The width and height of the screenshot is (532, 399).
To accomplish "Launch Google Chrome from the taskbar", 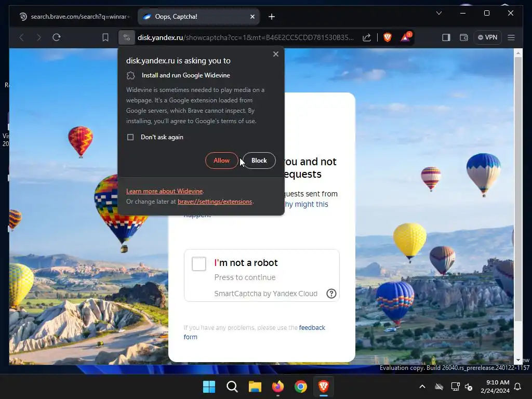I will pos(301,387).
